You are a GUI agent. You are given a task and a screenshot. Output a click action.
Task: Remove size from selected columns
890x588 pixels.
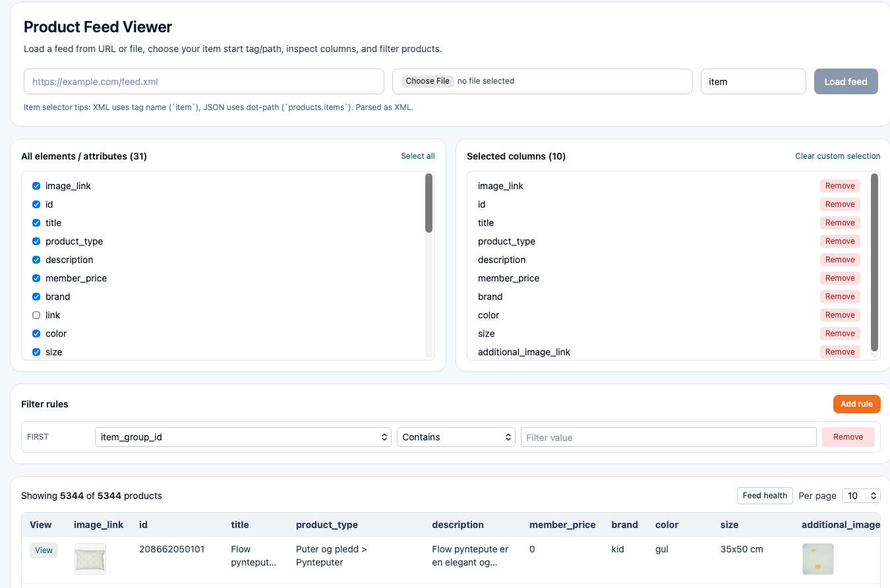[x=840, y=334]
